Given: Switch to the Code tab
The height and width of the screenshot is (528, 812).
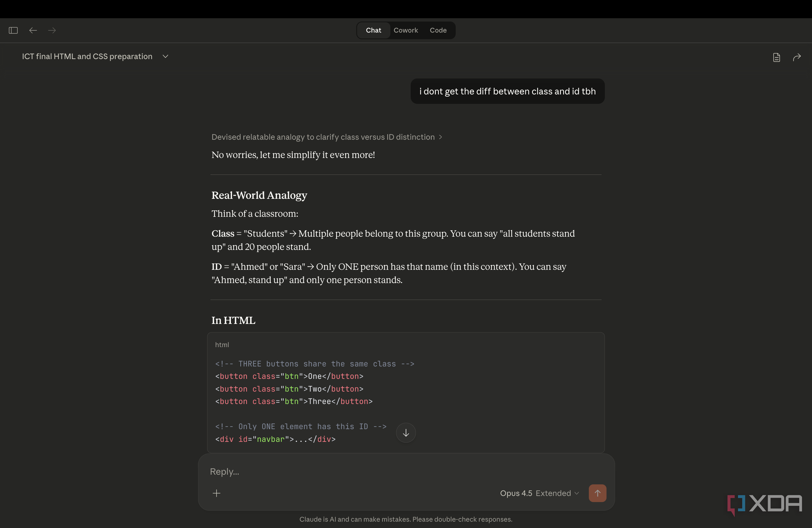Looking at the screenshot, I should (438, 30).
